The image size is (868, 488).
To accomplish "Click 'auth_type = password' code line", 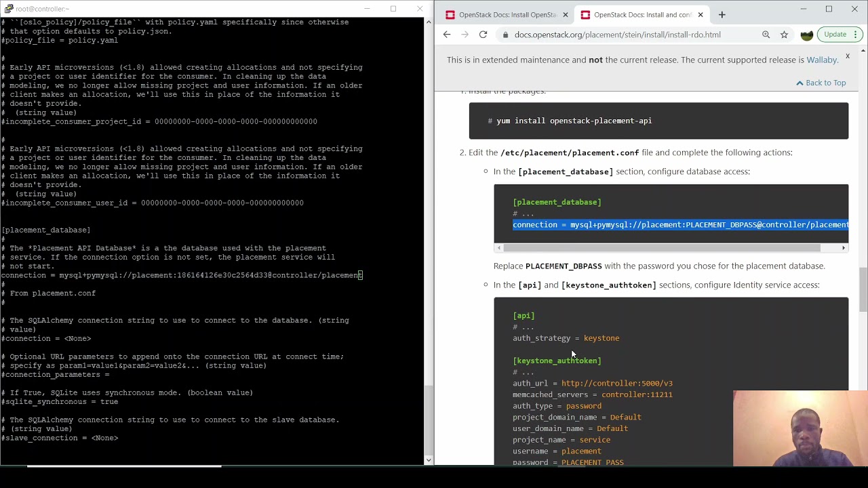I will point(557,406).
